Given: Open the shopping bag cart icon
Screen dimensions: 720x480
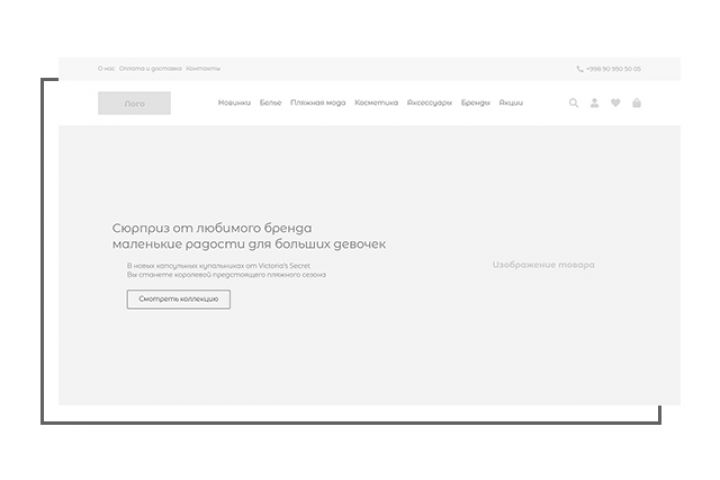Looking at the screenshot, I should click(x=636, y=103).
